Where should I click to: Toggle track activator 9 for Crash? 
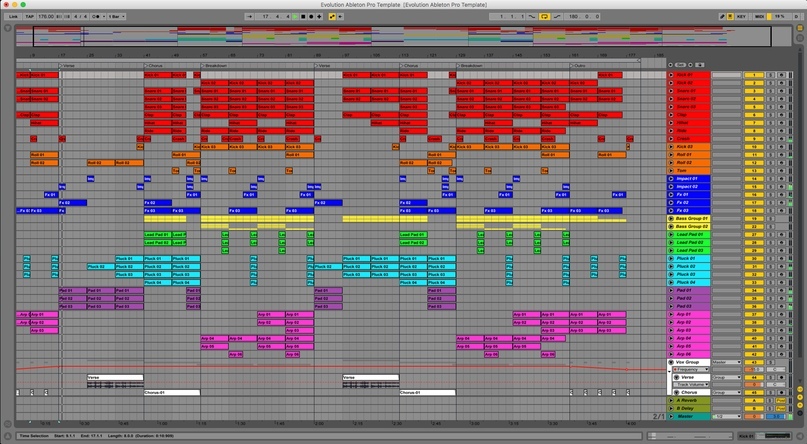coord(753,139)
